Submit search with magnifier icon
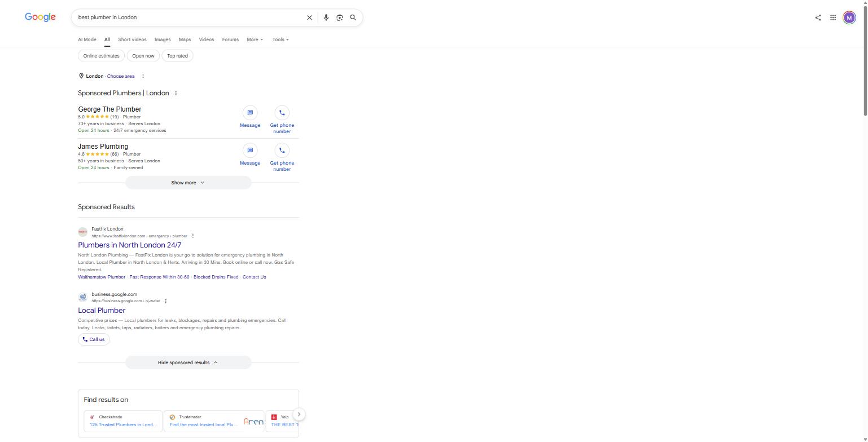Image resolution: width=868 pixels, height=442 pixels. 353,17
